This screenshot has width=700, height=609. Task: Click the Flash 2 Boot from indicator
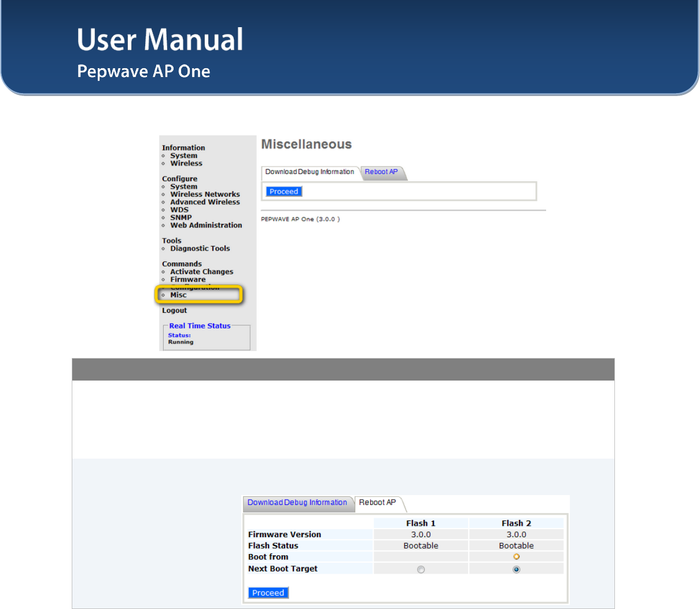[517, 557]
